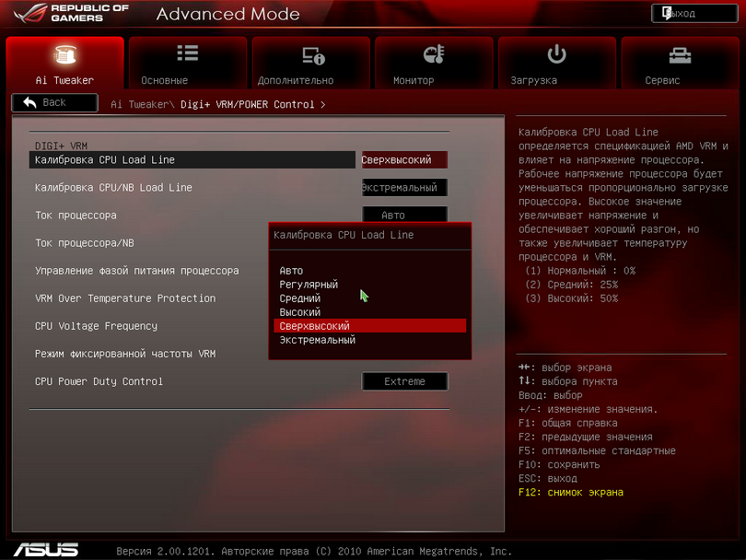Select Средний calibration level
This screenshot has width=746, height=560.
pyautogui.click(x=300, y=298)
